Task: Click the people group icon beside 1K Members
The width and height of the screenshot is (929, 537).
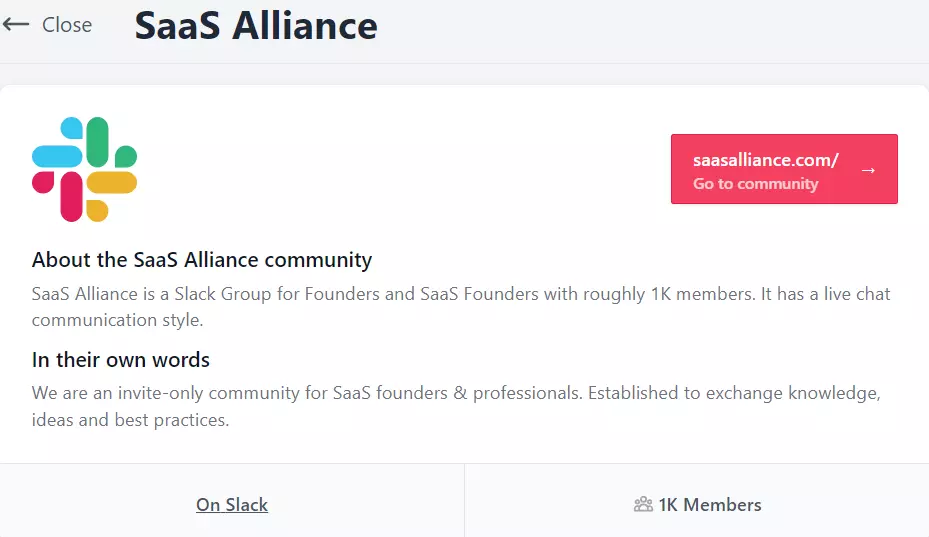Action: (x=643, y=505)
